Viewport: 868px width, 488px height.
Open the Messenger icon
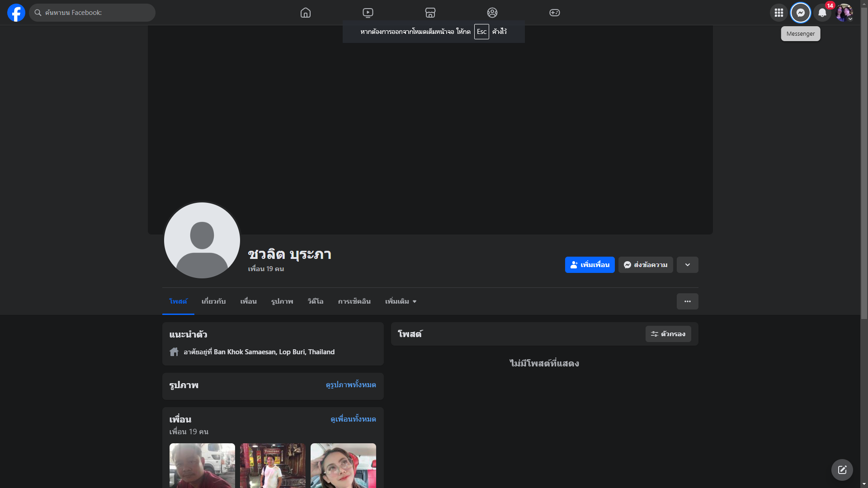[800, 13]
